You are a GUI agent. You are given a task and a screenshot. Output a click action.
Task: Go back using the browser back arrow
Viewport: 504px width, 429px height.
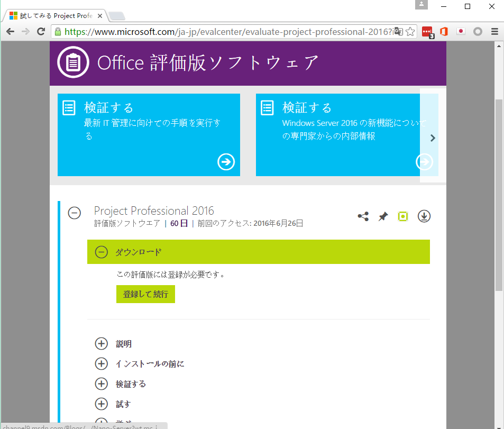[10, 32]
